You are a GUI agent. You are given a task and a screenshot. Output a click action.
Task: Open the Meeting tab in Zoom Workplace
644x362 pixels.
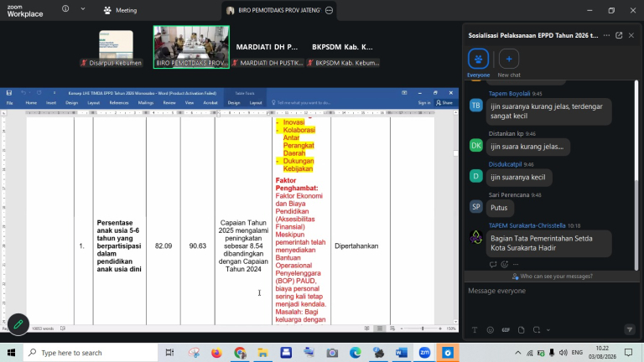tap(120, 10)
